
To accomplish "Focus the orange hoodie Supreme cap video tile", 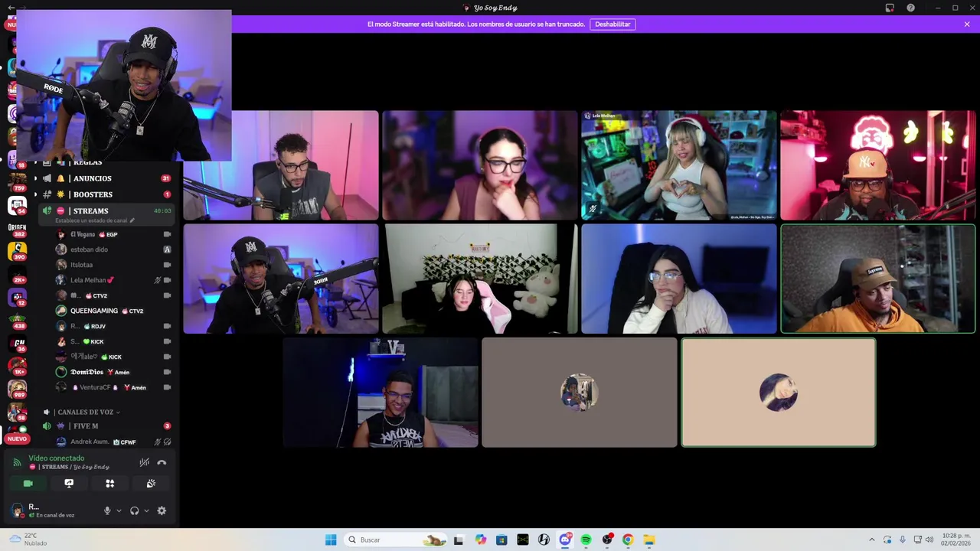I will 878,279.
